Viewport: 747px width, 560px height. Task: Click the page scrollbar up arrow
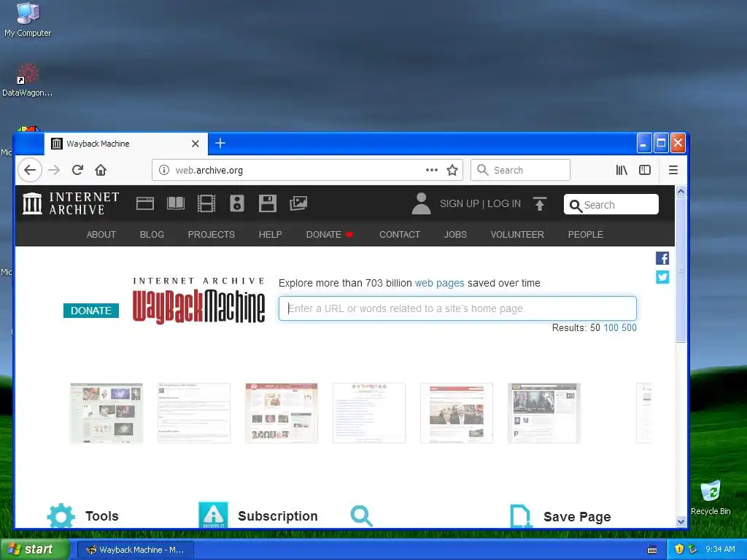pos(681,192)
